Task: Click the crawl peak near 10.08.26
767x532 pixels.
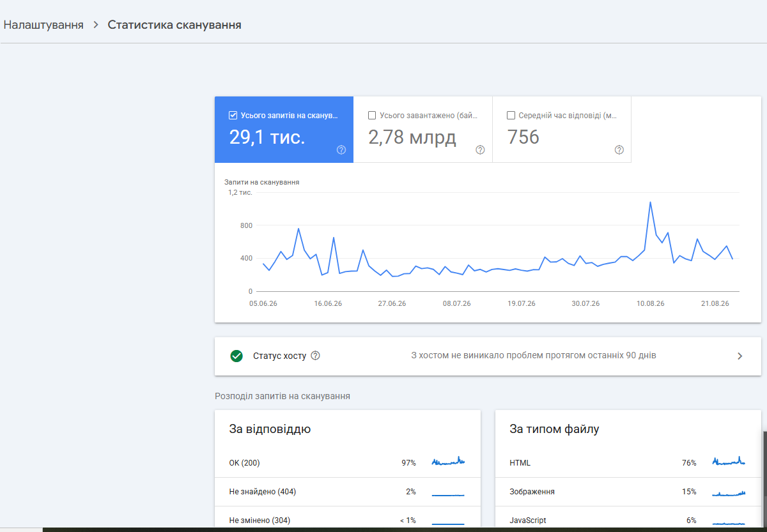Action: click(x=650, y=202)
